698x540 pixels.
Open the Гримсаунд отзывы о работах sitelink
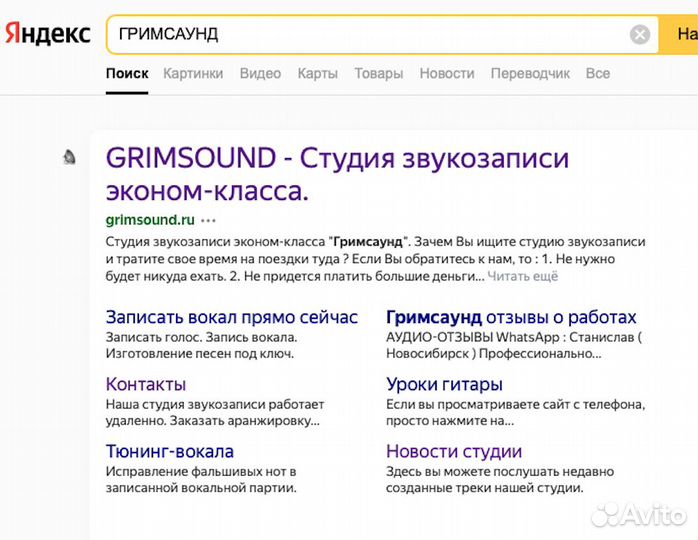click(x=511, y=317)
